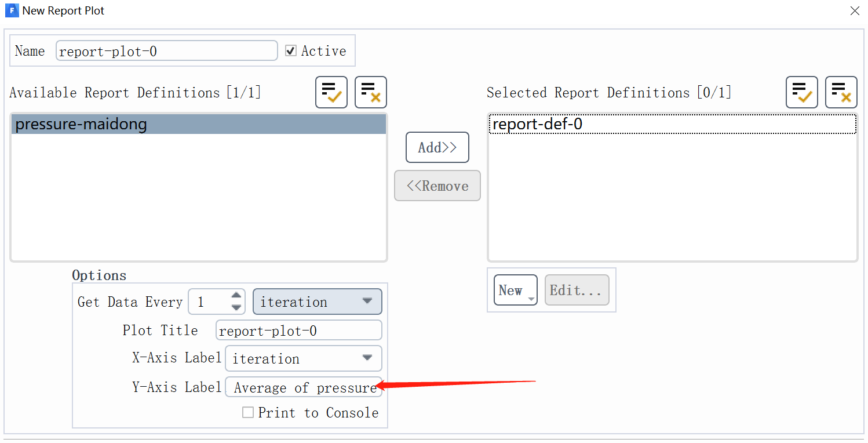Open the New report definition dropdown button
Screen dimensions: 868x443
[515, 290]
